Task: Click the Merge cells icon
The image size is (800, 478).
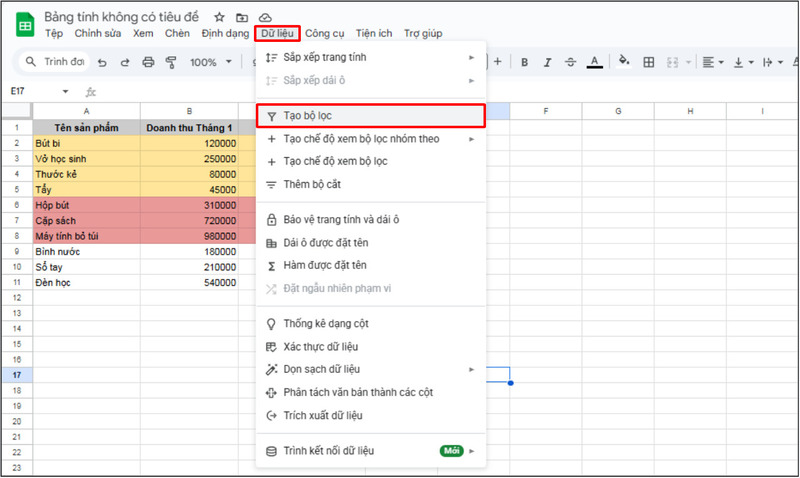Action: [x=672, y=62]
